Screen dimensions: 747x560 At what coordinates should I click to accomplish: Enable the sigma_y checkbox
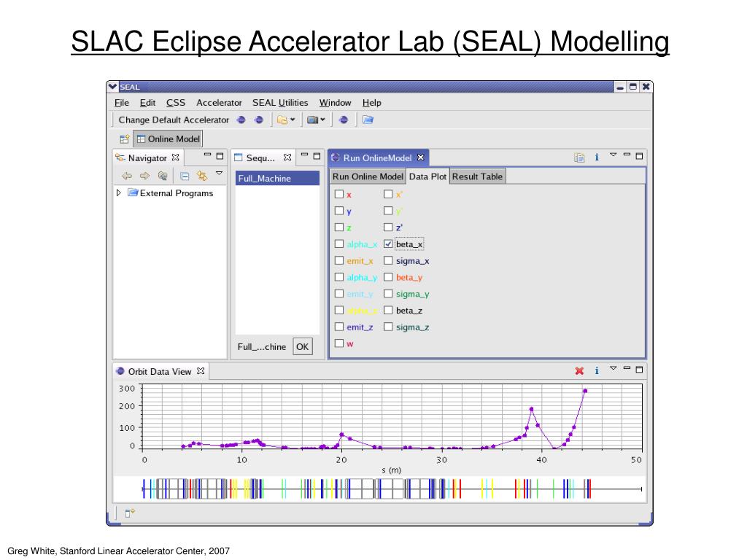click(388, 294)
